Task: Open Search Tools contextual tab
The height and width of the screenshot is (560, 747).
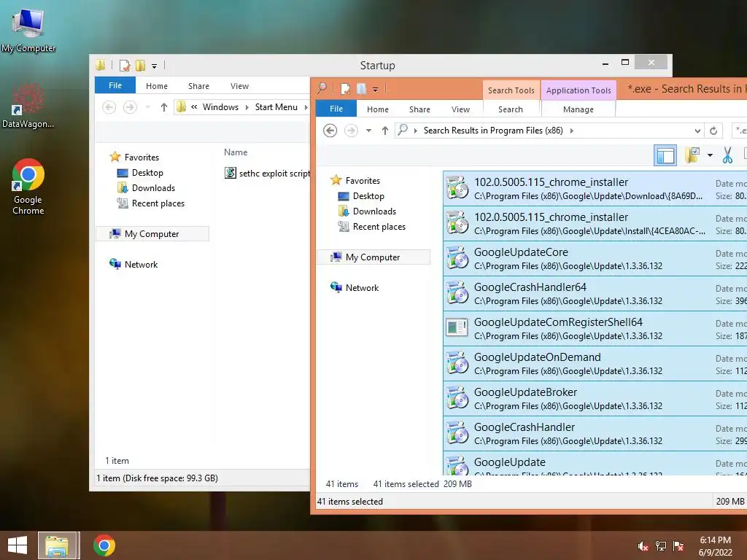Action: coord(511,90)
